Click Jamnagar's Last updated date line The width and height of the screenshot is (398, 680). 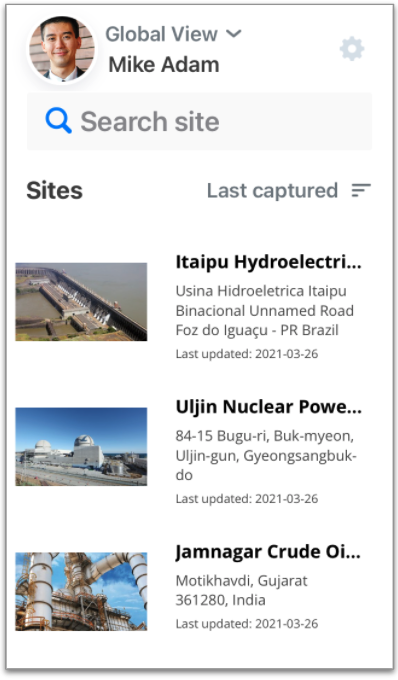click(247, 624)
